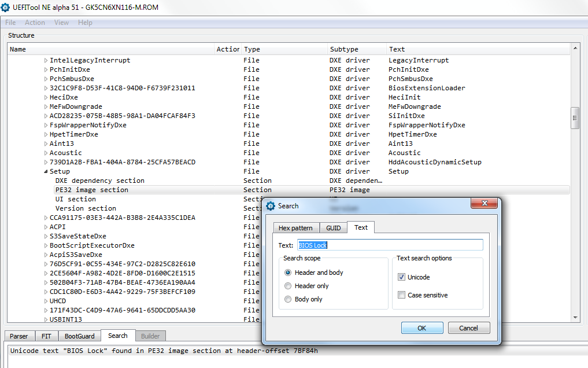This screenshot has width=588, height=368.
Task: Select USBINT13 file row
Action: (x=66, y=319)
